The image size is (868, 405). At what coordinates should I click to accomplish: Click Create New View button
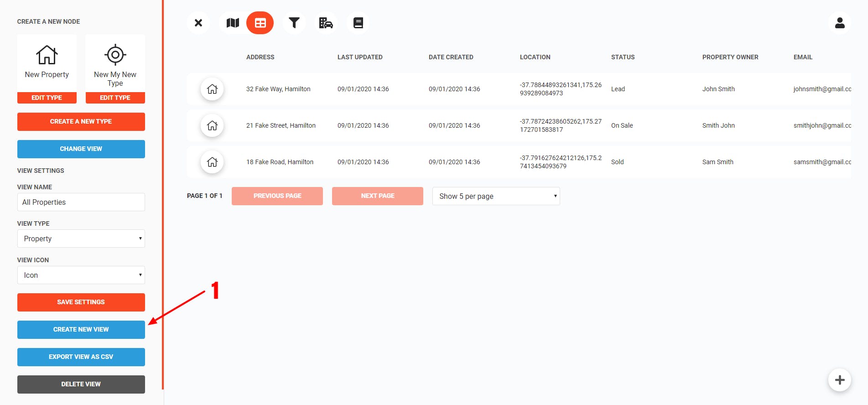[x=81, y=330]
